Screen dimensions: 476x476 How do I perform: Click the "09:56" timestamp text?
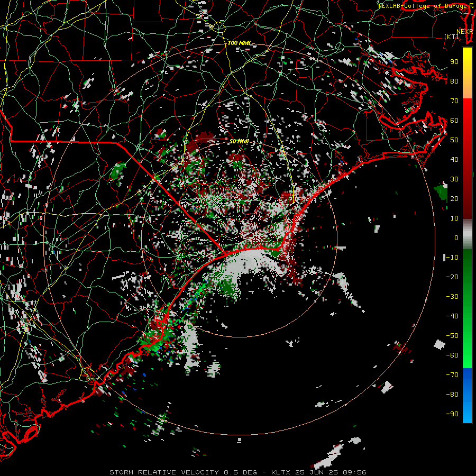[354, 472]
